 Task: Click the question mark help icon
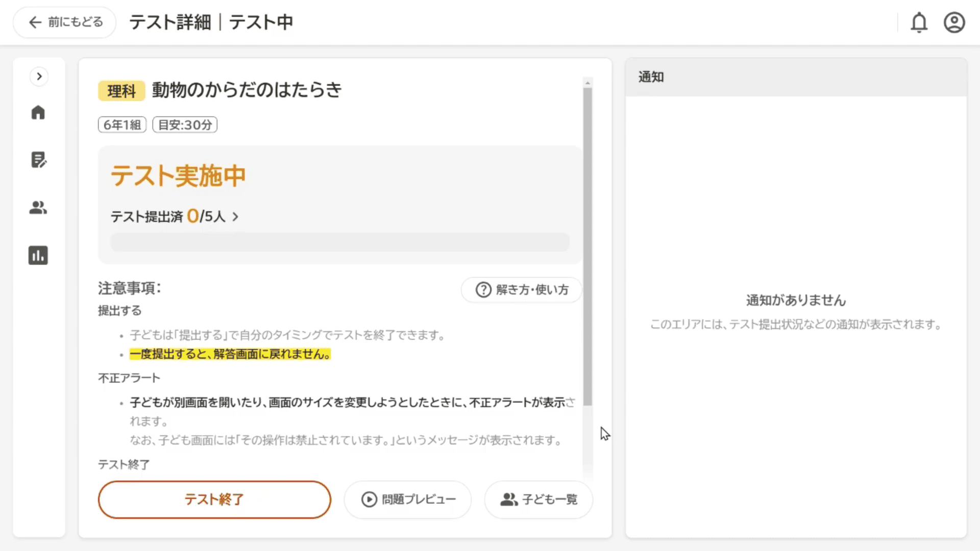pos(483,290)
